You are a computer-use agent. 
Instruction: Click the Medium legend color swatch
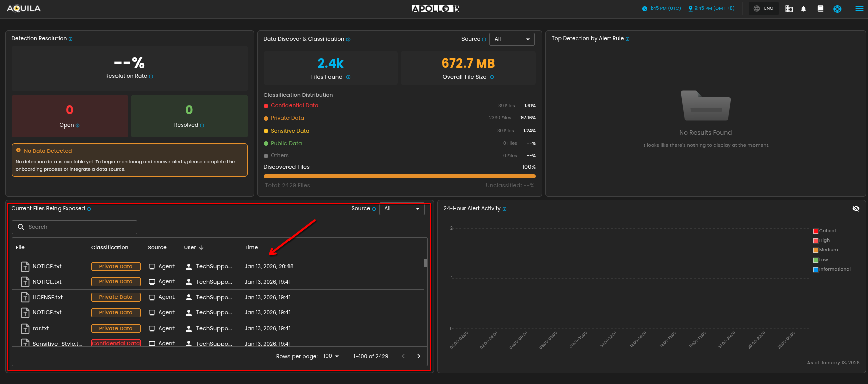[x=815, y=250]
